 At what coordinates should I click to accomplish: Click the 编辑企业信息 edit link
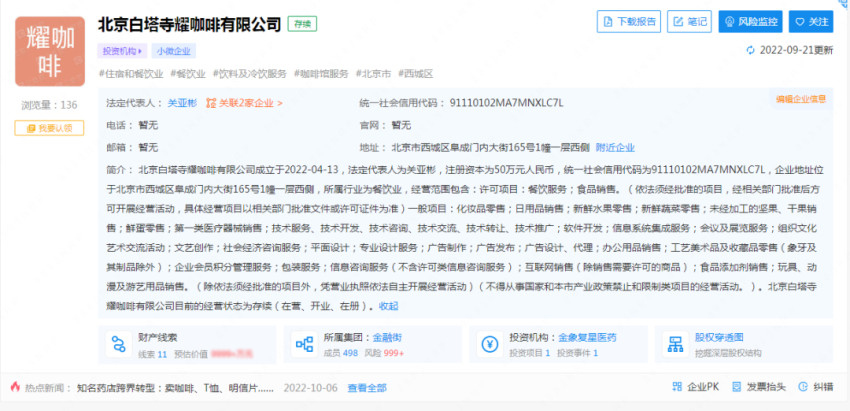801,99
